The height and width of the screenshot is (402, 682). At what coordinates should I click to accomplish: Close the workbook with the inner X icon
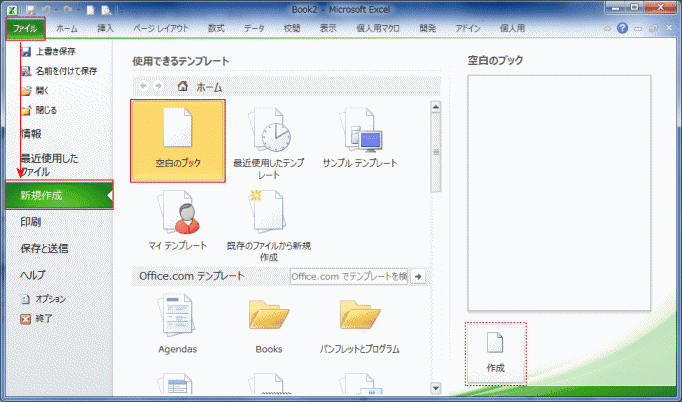(x=669, y=28)
